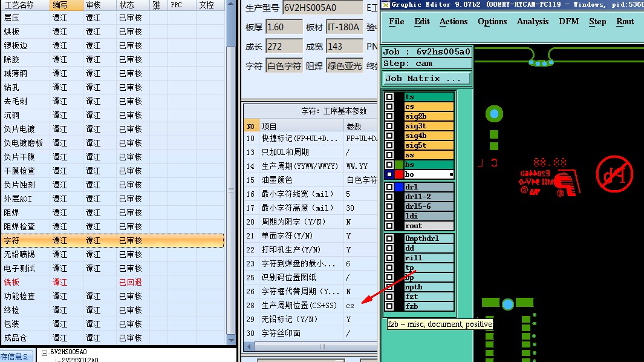Screen dimensions: 644x362
Task: Toggle the drl layer checkbox
Action: click(389, 187)
